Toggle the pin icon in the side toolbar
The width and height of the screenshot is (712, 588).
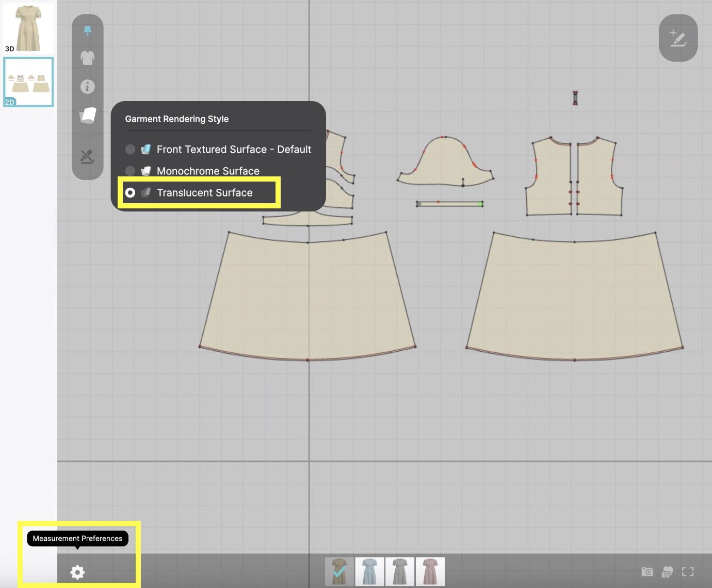tap(87, 31)
